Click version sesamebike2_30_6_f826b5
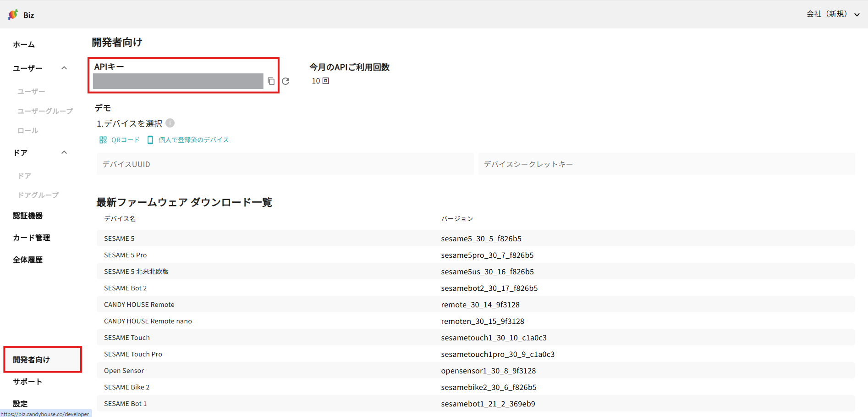This screenshot has width=868, height=417. (x=489, y=387)
